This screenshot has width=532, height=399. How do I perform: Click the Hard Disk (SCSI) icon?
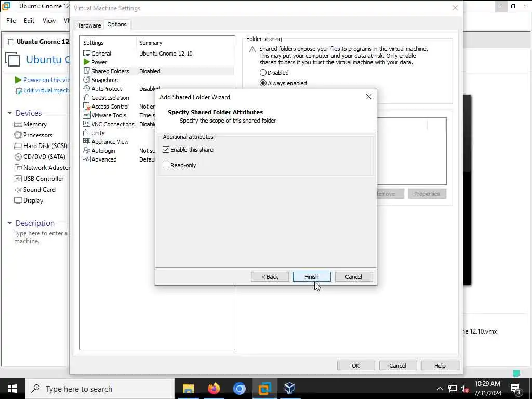[18, 146]
